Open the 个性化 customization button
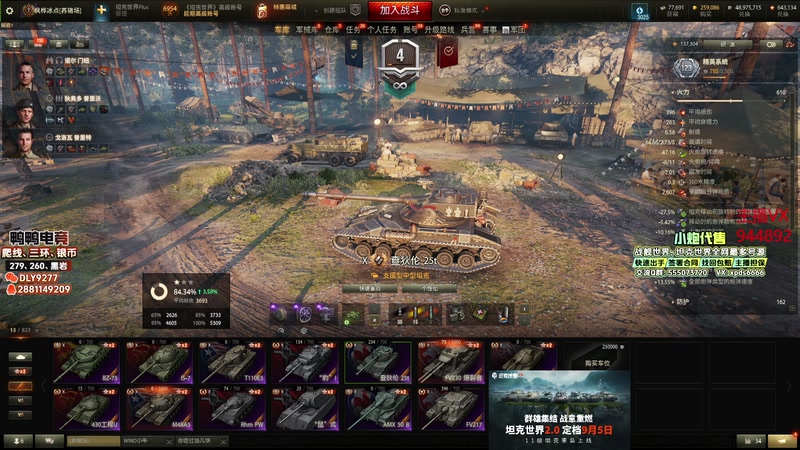800x450 pixels. [429, 288]
